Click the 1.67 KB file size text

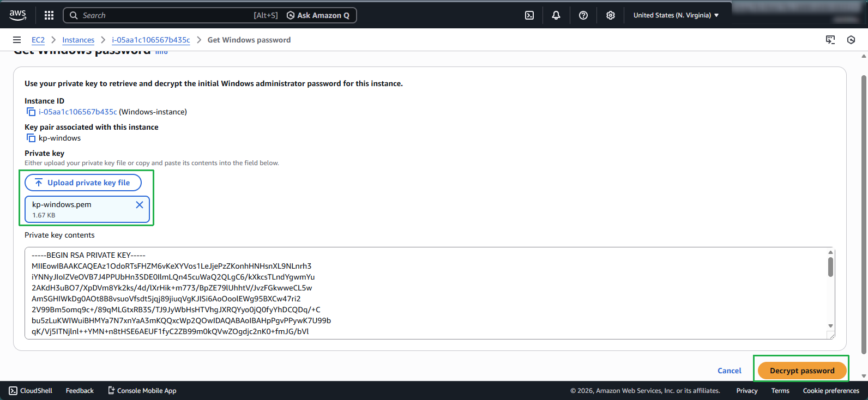pyautogui.click(x=44, y=215)
